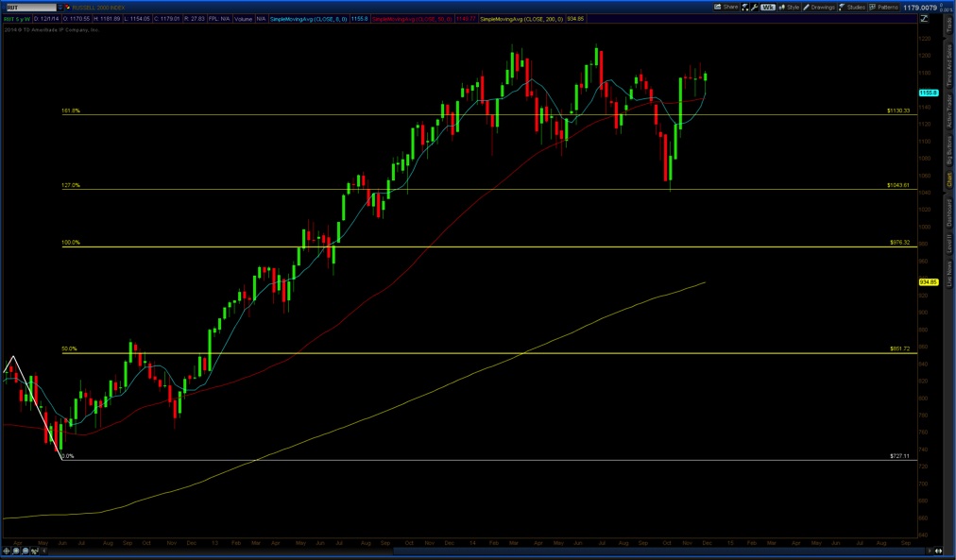Click the $851.72 price label
The image size is (956, 560).
click(899, 349)
